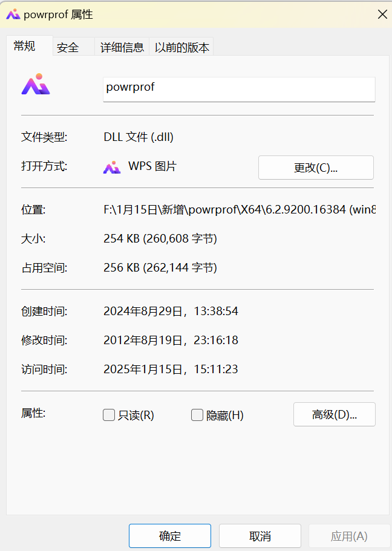Click the 取消 button
The width and height of the screenshot is (392, 551).
pyautogui.click(x=260, y=536)
